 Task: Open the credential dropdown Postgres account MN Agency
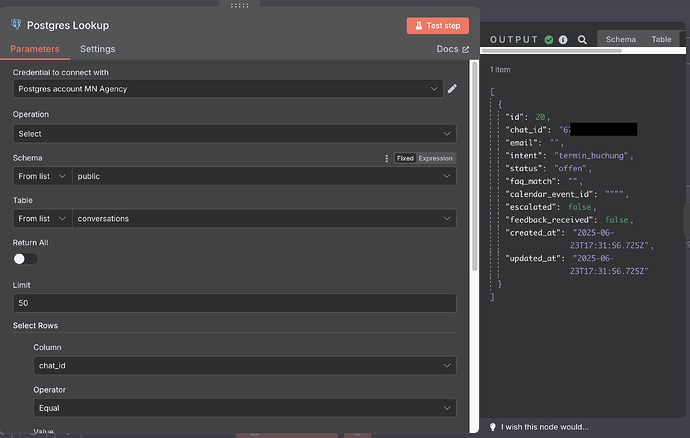pyautogui.click(x=228, y=89)
